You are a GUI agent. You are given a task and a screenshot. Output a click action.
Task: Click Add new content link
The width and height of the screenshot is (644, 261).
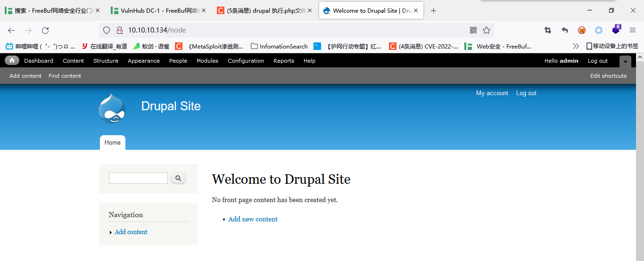point(253,219)
